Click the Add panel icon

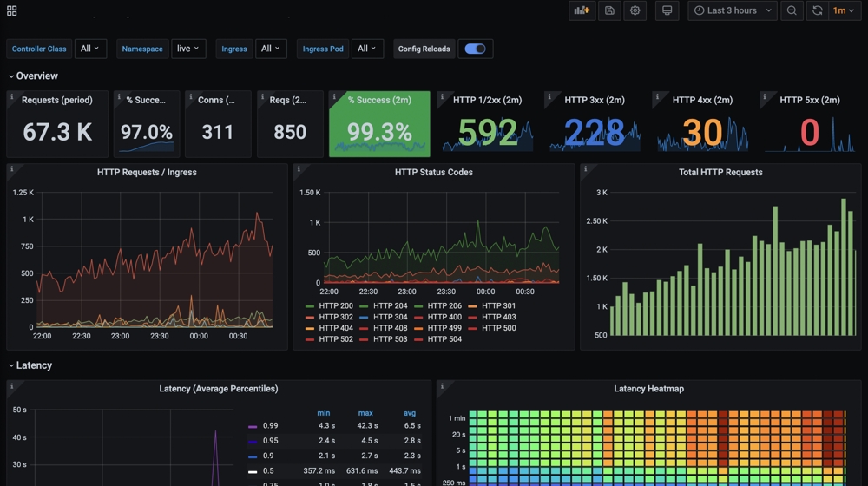(582, 10)
